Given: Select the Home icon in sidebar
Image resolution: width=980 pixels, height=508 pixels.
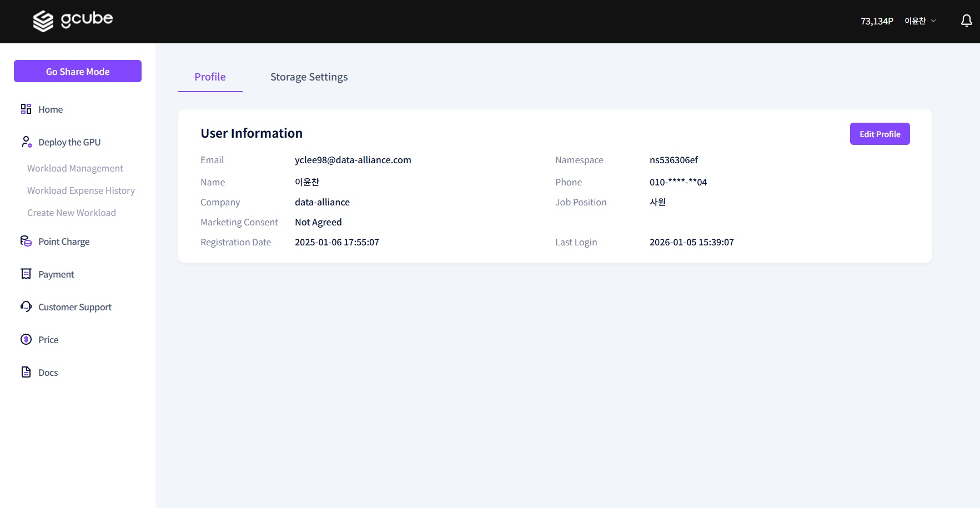Looking at the screenshot, I should [x=26, y=109].
